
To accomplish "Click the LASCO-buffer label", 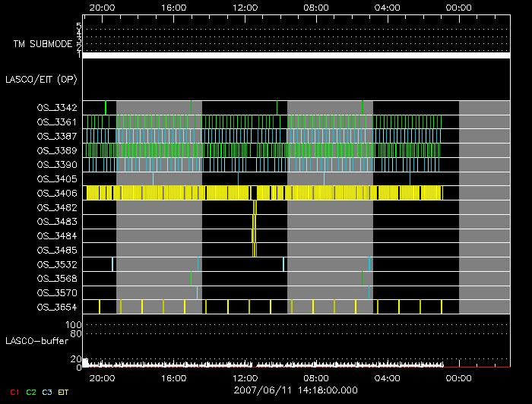I will (37, 342).
